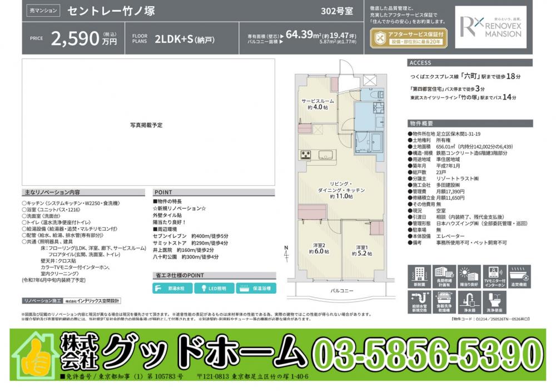Click the 浄水器 water purifier icon

469,302
